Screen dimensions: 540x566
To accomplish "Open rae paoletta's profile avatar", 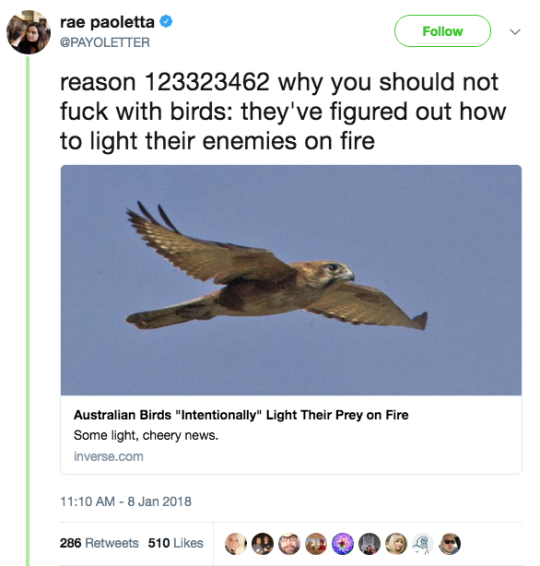I will pyautogui.click(x=29, y=32).
